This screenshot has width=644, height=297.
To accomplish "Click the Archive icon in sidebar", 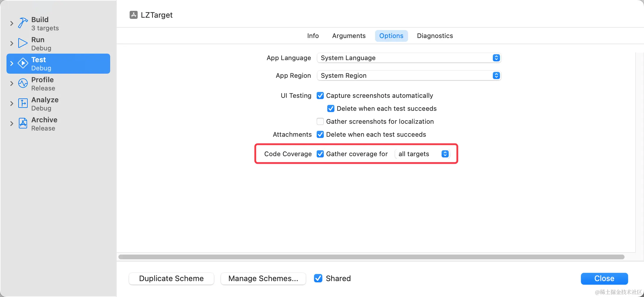I will point(23,123).
